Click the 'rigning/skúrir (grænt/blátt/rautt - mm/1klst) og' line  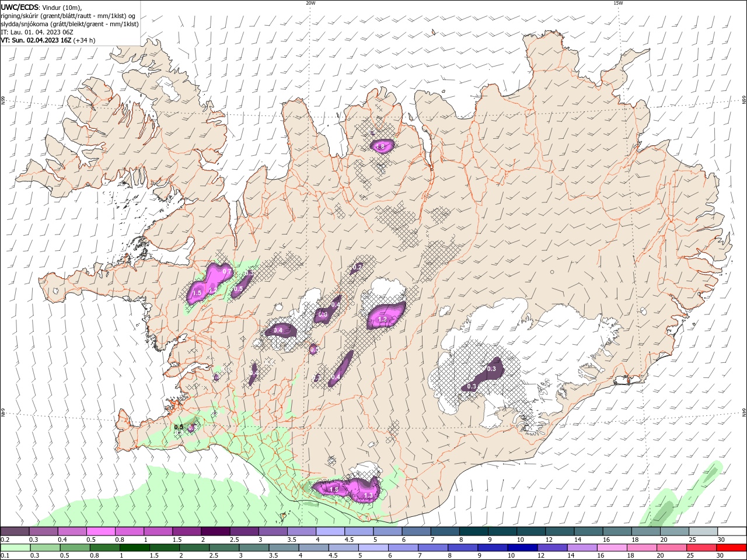pyautogui.click(x=68, y=16)
